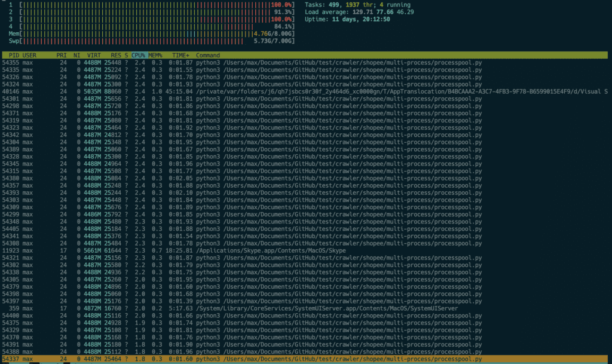
Task: Select the process row with PID 54400
Action: 305,315
